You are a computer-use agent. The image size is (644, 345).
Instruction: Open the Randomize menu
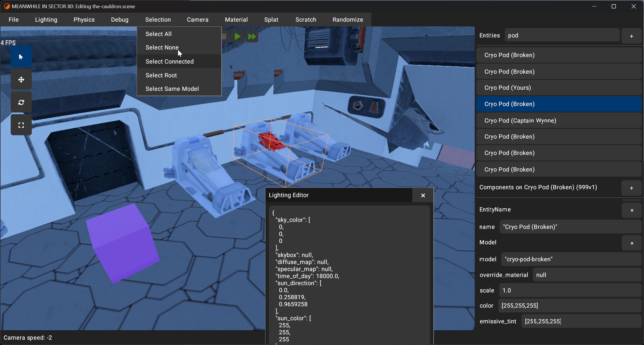point(348,20)
